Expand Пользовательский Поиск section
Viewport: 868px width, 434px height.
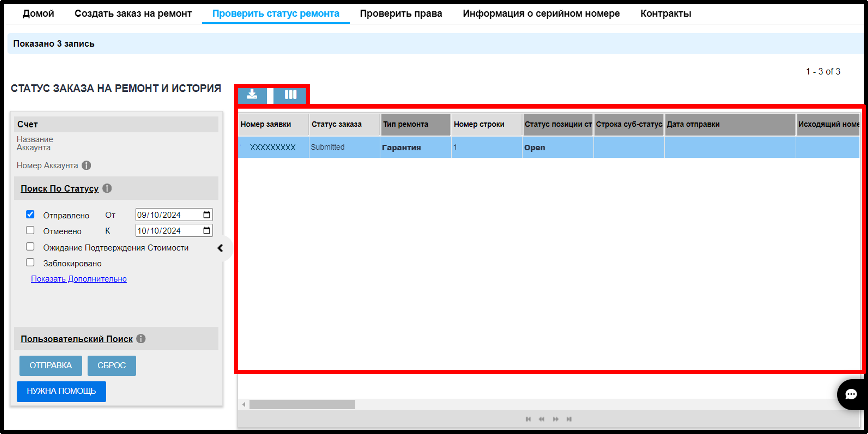click(x=77, y=339)
